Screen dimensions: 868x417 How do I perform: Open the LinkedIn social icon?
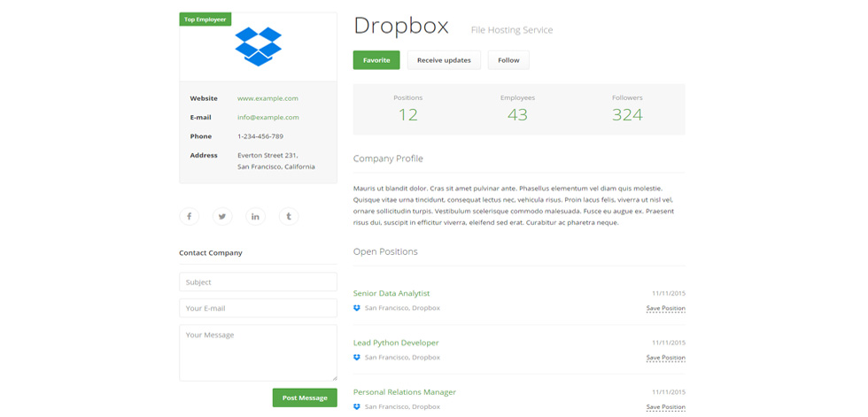255,216
